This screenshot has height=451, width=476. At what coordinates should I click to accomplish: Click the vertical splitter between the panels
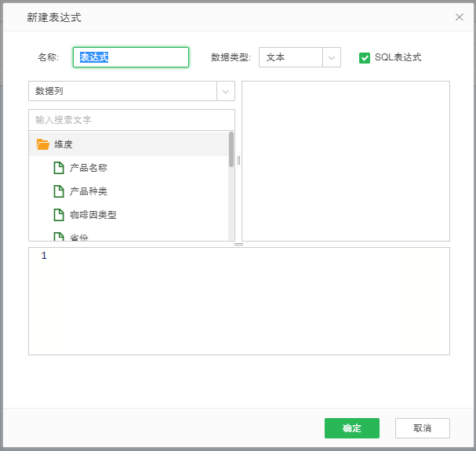point(238,161)
